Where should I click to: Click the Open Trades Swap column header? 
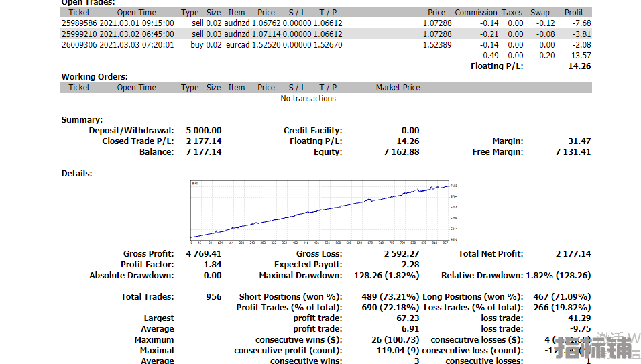[540, 13]
